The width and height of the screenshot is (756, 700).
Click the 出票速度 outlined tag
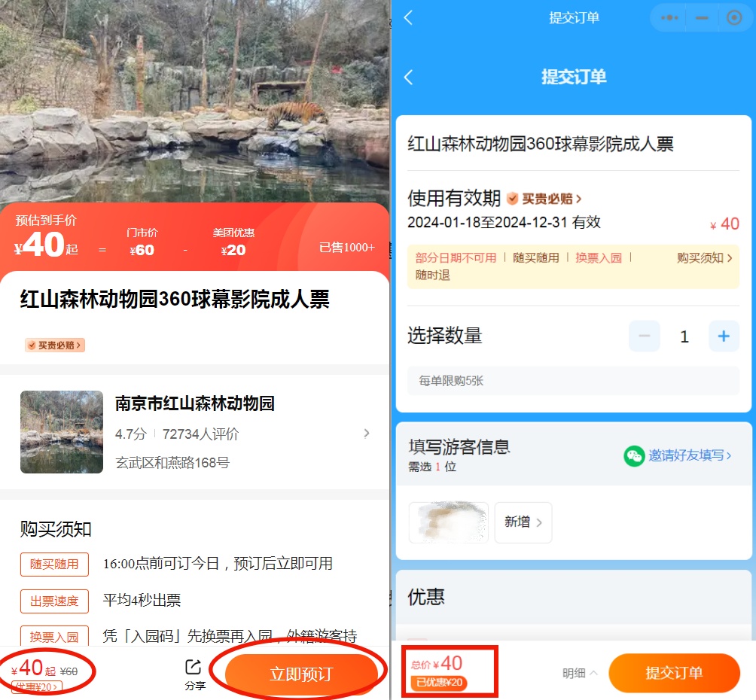click(54, 601)
